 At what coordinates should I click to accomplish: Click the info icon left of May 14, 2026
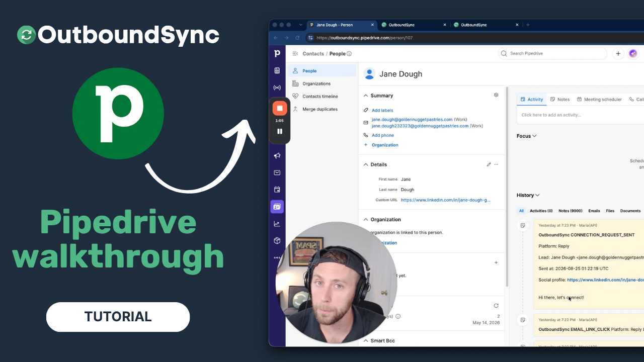tap(398, 317)
